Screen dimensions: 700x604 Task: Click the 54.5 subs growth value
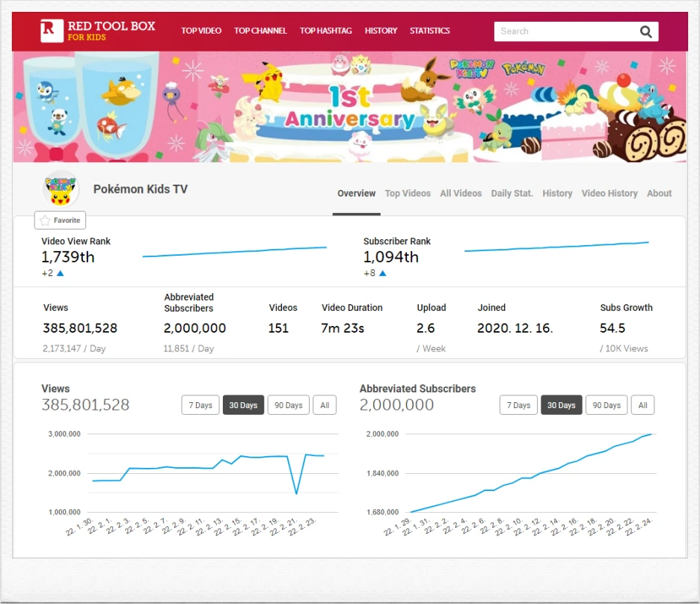coord(612,328)
